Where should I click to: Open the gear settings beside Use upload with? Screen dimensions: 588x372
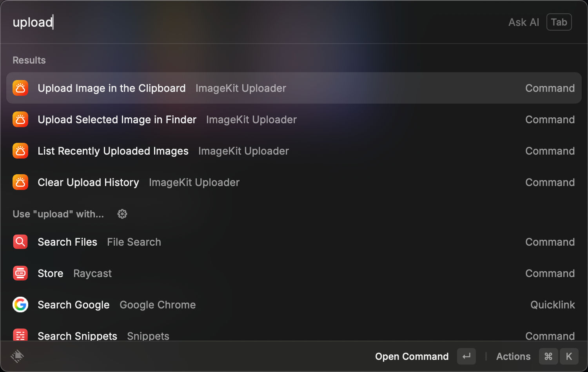point(122,214)
